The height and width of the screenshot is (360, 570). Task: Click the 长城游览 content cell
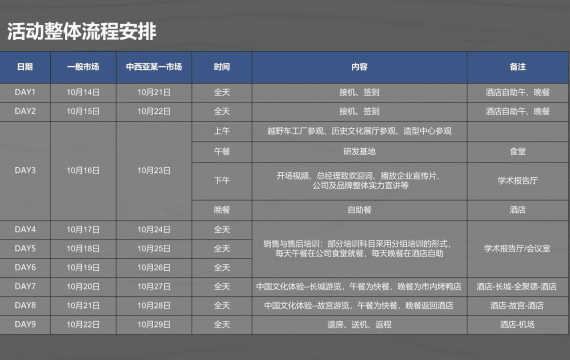pyautogui.click(x=359, y=287)
